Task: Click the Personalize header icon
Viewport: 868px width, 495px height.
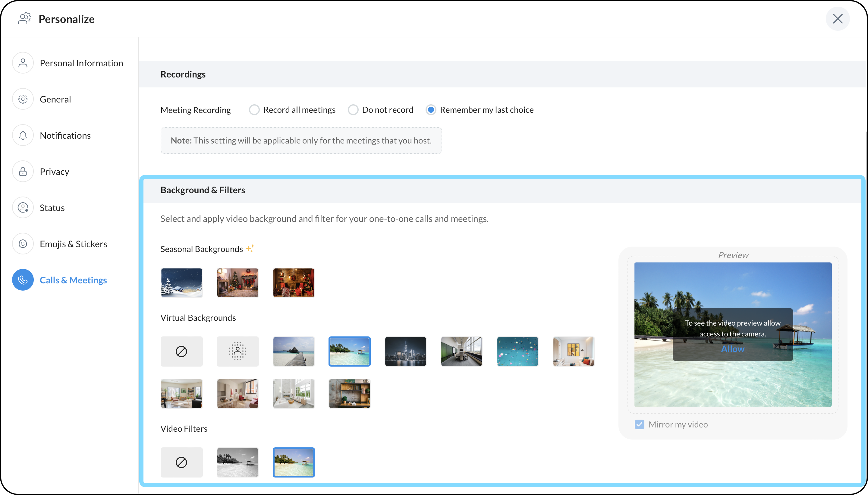Action: click(24, 19)
